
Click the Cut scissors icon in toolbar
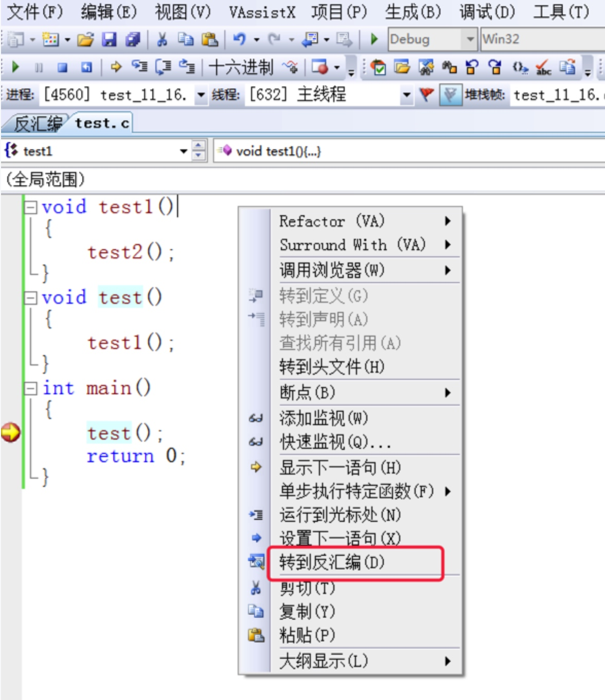pos(162,39)
